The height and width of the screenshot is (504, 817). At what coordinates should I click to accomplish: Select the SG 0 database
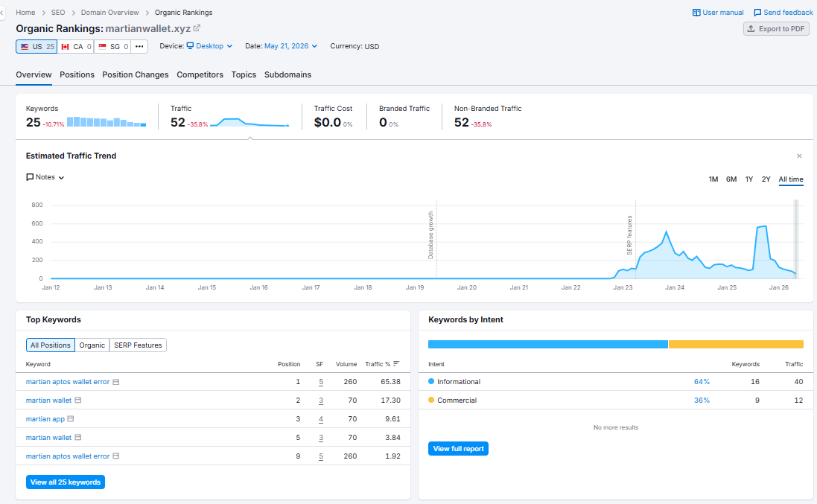[x=112, y=46]
